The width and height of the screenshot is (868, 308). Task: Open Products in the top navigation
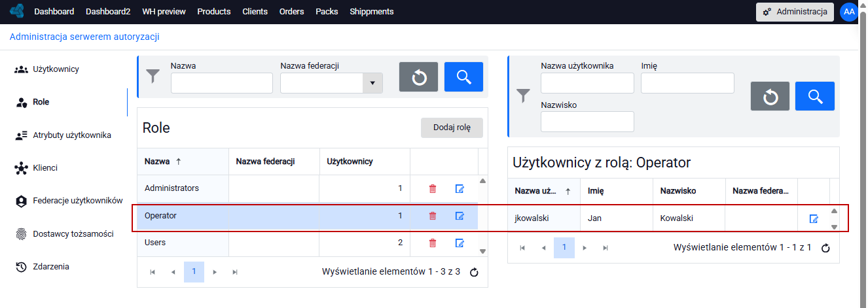(x=214, y=12)
